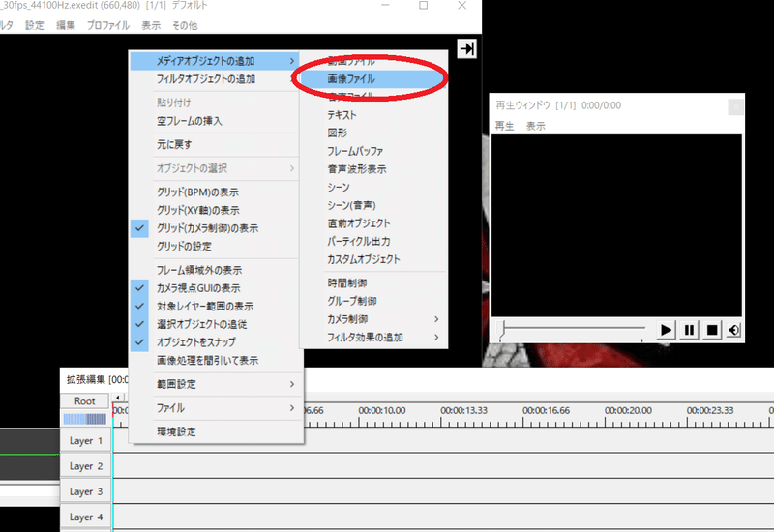
Task: Click the Layer 1 header
Action: 86,441
